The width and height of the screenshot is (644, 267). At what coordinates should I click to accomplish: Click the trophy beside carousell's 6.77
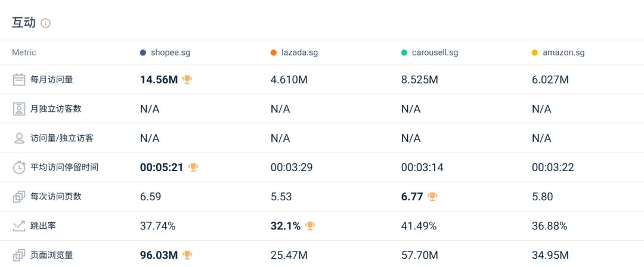click(x=432, y=196)
